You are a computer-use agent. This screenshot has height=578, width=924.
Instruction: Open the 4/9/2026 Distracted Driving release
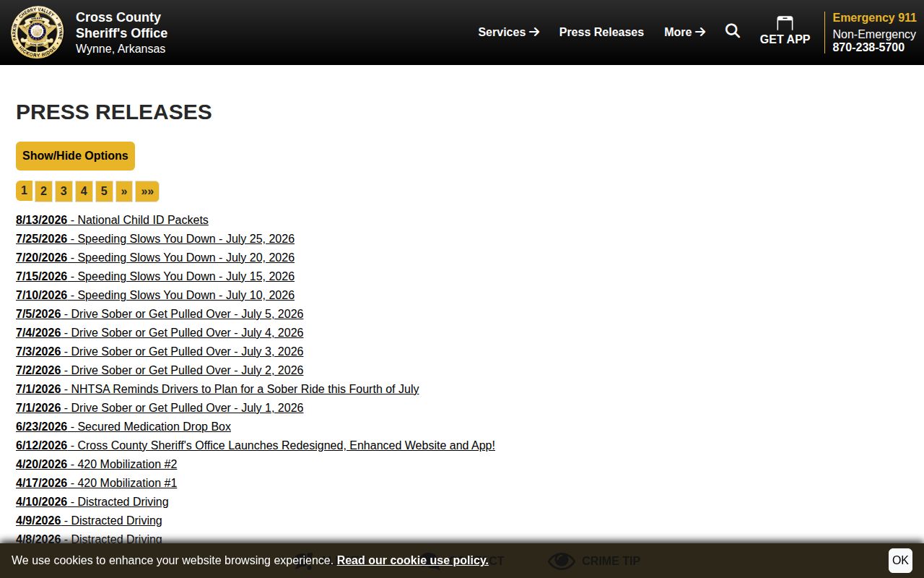click(89, 520)
